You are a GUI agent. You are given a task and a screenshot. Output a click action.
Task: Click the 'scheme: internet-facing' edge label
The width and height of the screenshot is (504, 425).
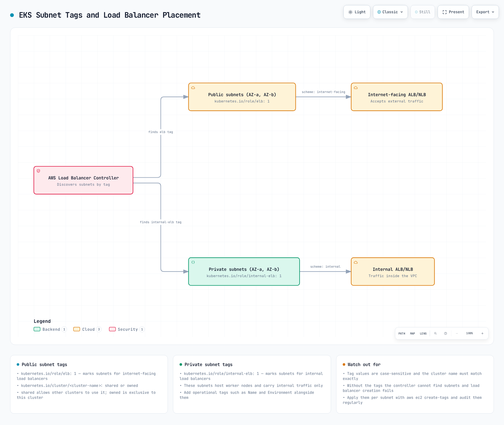[324, 92]
